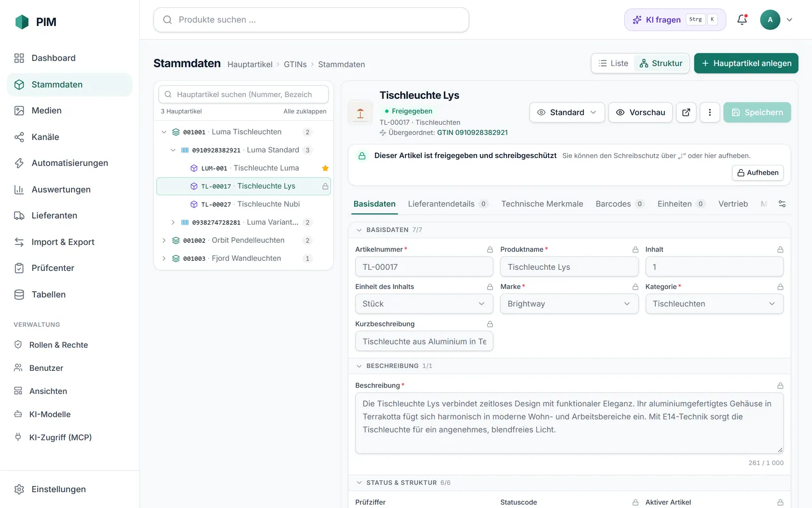This screenshot has height=508, width=812.
Task: Click lock icon on Tischleuchte Lys tree row
Action: coord(325,186)
